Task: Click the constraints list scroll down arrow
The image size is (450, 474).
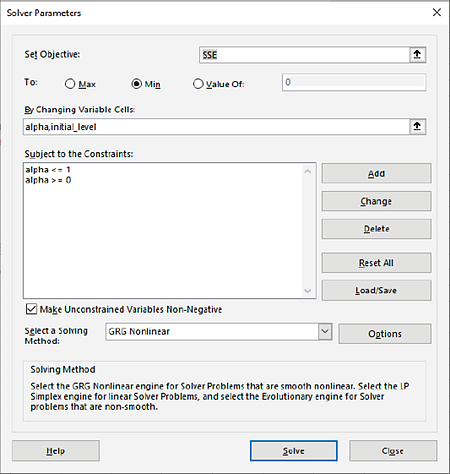Action: coord(308,291)
